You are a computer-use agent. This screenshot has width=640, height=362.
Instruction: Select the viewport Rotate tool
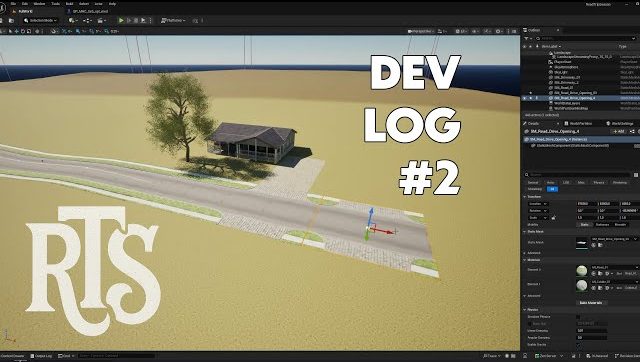[x=23, y=31]
